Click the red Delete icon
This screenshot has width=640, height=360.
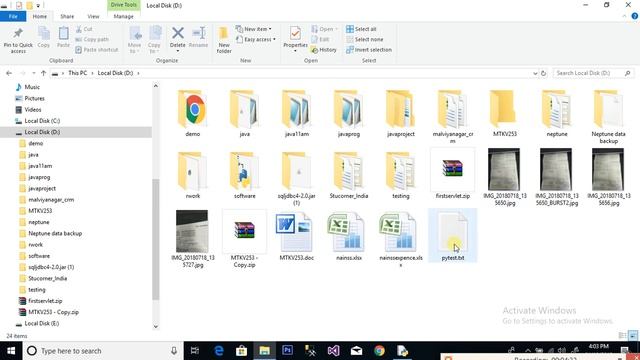(x=178, y=33)
